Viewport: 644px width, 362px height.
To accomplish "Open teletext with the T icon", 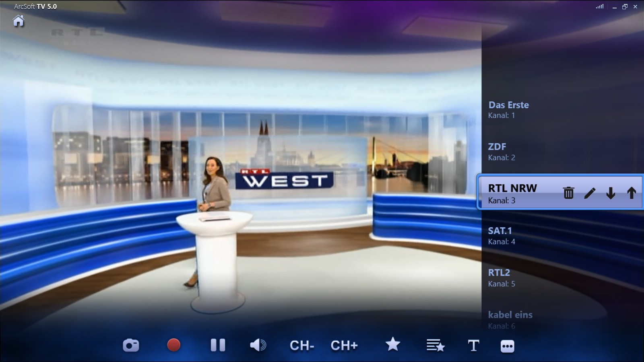I will pos(473,346).
